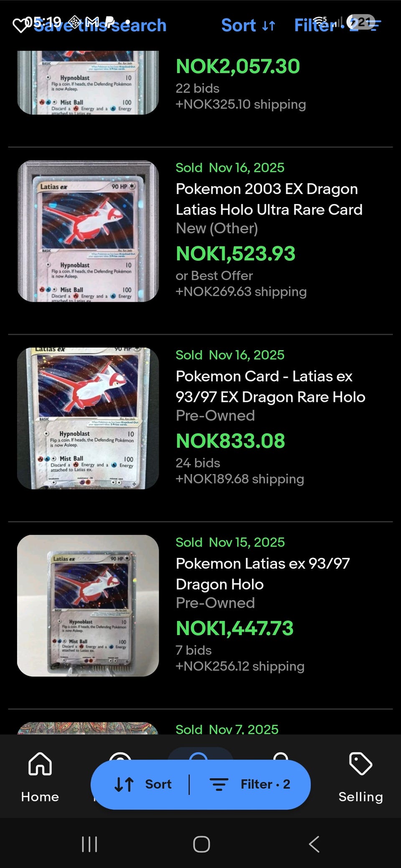Open Pokemon Latias ex 93/97 Dragon Holo listing

[263, 574]
